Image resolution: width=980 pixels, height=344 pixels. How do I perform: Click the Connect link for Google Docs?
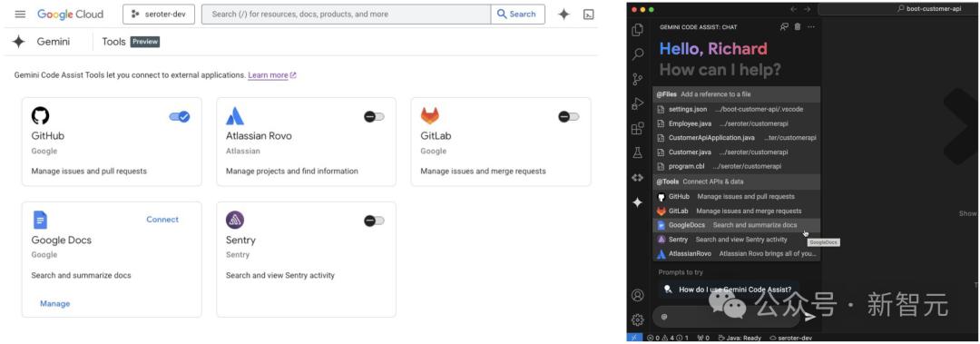[162, 220]
